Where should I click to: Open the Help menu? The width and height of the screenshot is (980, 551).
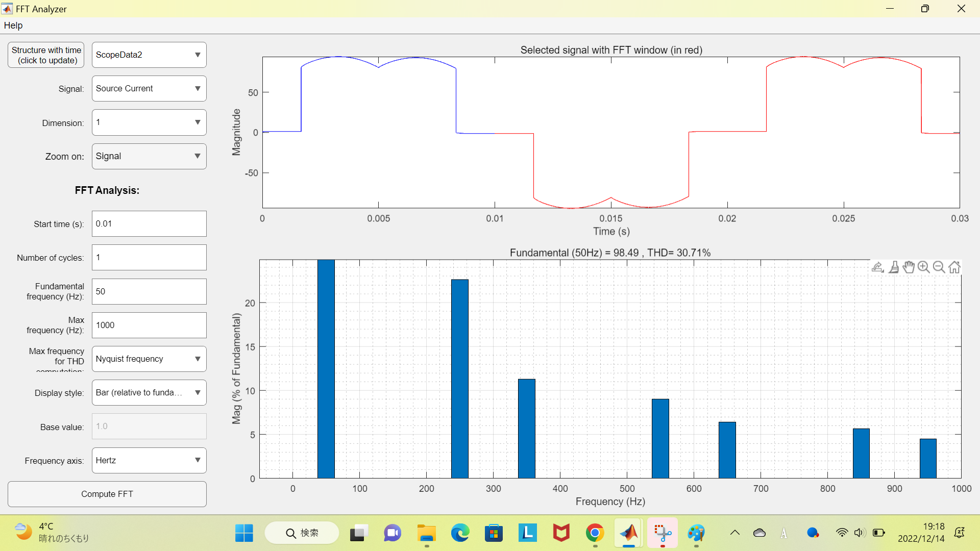[13, 25]
